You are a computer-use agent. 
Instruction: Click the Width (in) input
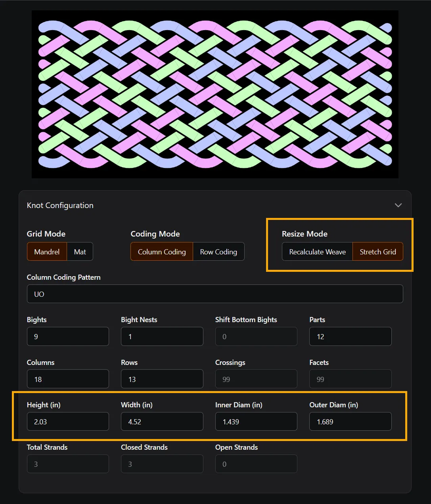point(162,422)
